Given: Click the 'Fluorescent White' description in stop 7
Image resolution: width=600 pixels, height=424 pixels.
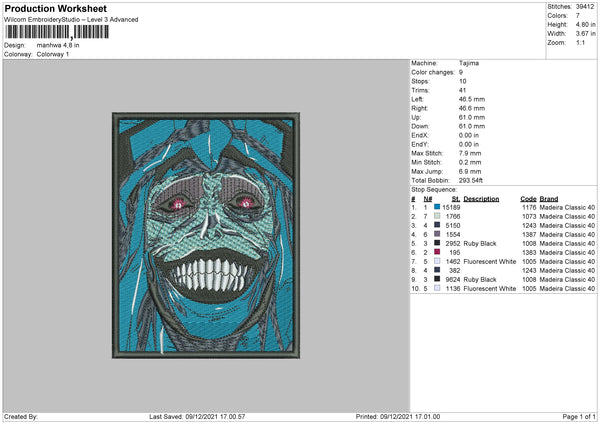Looking at the screenshot, I should coord(490,261).
